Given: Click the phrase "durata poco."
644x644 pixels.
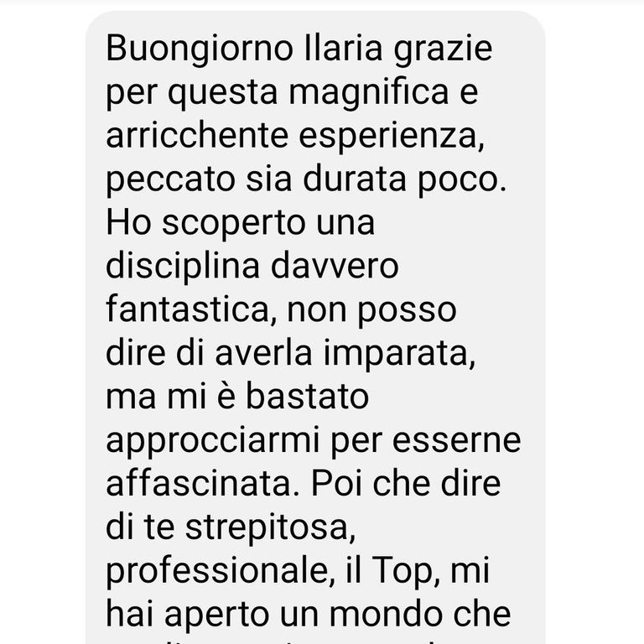Looking at the screenshot, I should (405, 180).
